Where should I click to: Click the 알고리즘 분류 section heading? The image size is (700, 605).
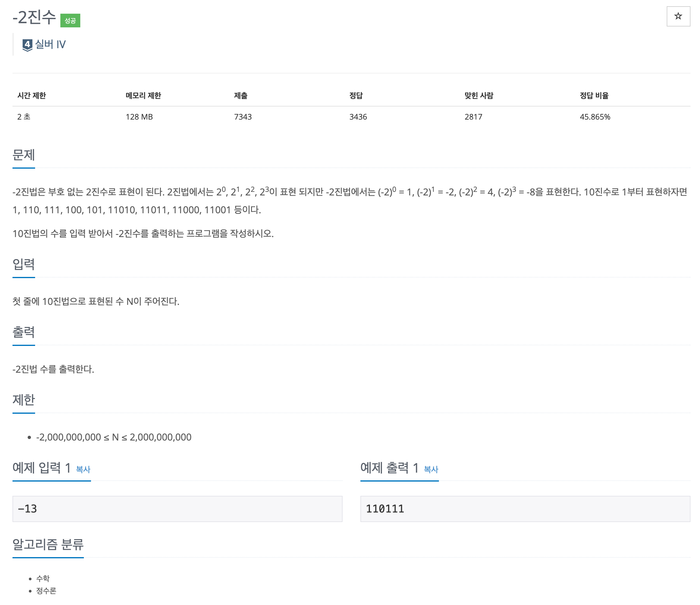click(x=48, y=544)
